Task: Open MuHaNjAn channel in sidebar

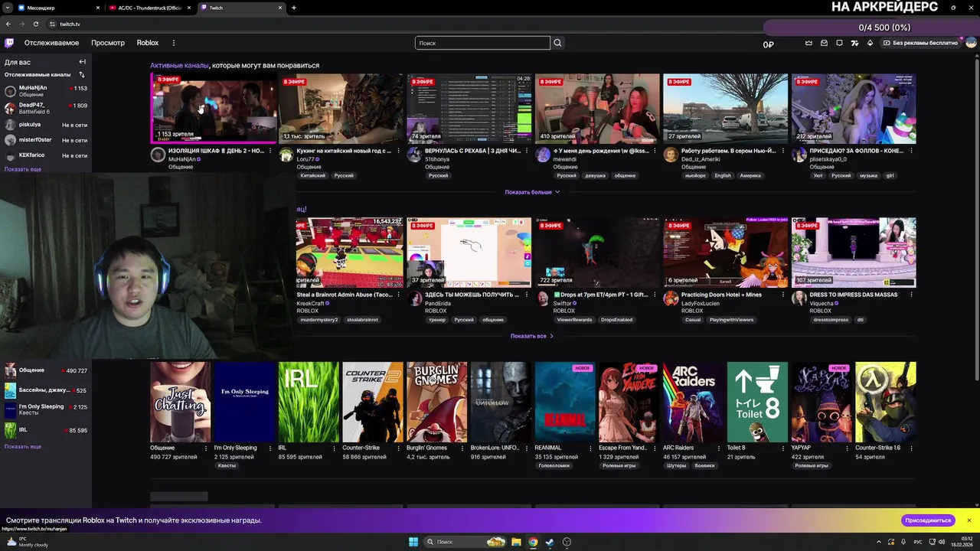Action: (x=46, y=91)
